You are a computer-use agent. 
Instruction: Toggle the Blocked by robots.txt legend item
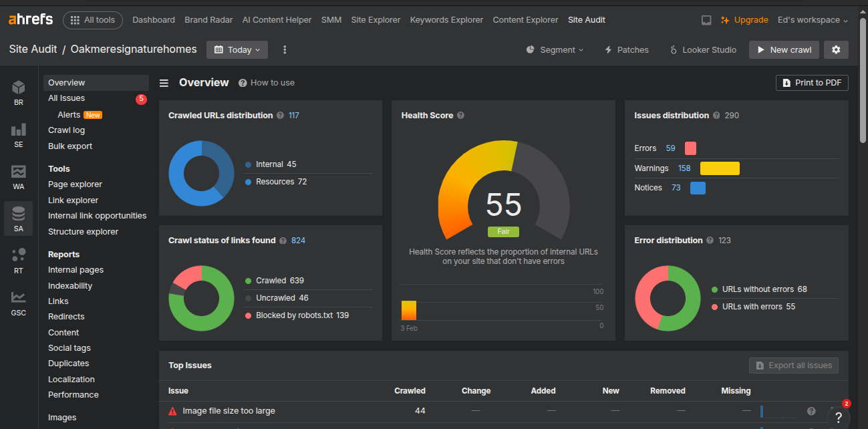[x=297, y=315]
